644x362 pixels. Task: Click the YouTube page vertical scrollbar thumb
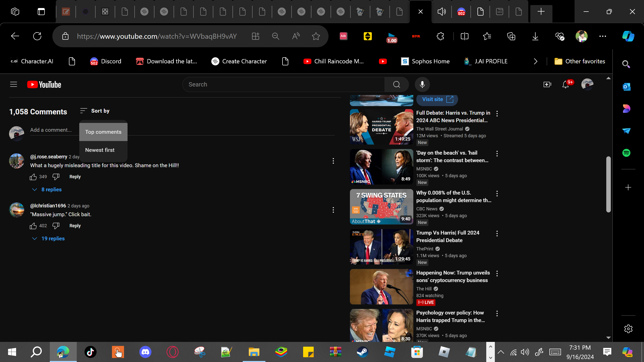click(608, 185)
